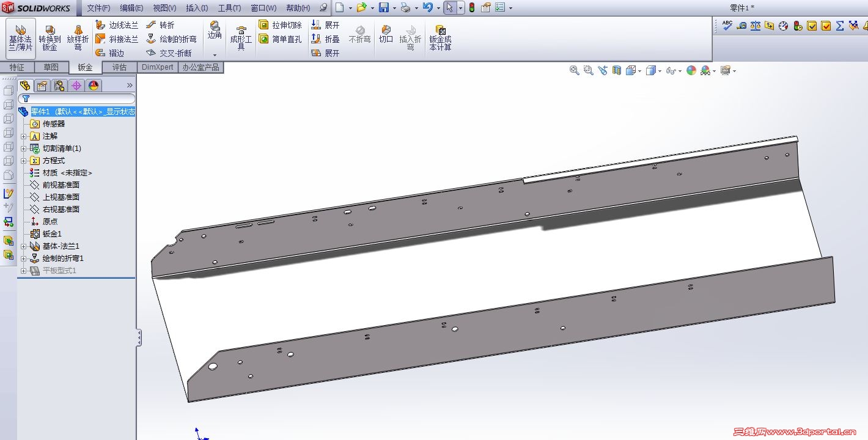Click the Print icon
The width and height of the screenshot is (868, 440).
[x=405, y=7]
